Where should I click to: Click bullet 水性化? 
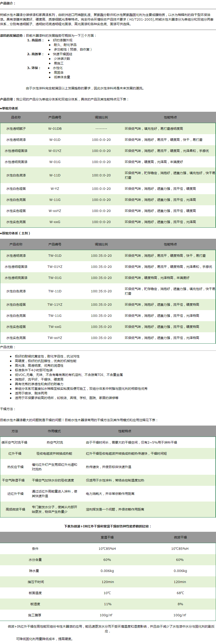tap(58, 68)
